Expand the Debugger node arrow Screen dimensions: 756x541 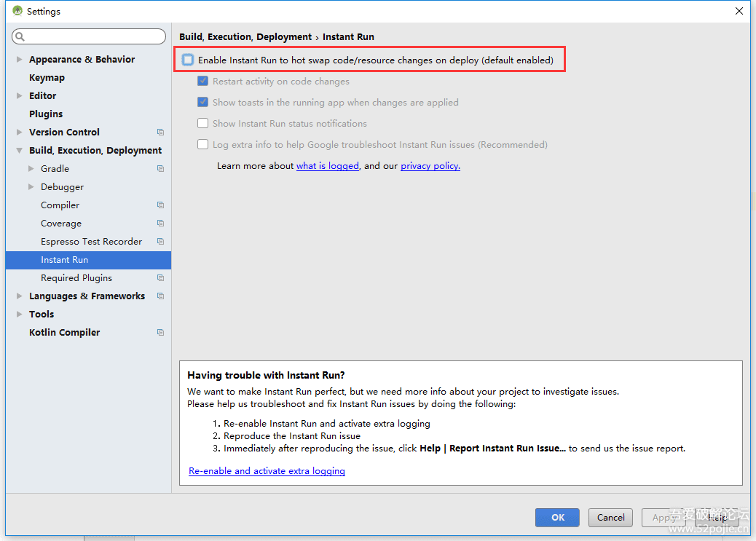[x=31, y=186]
